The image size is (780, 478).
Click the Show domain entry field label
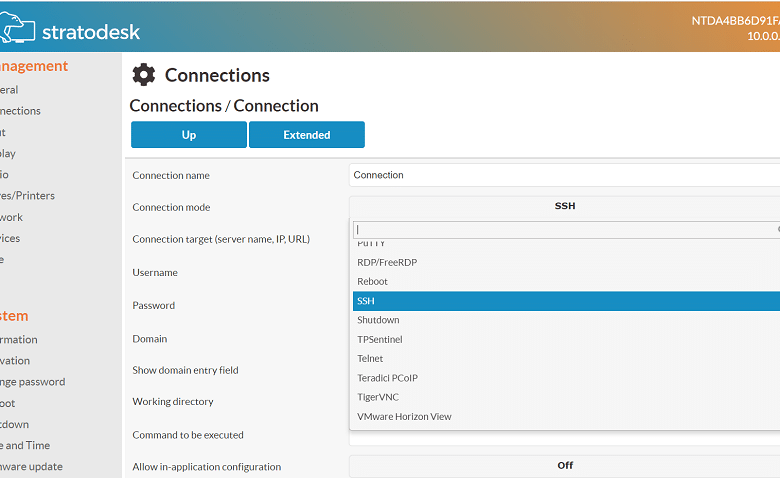(185, 370)
